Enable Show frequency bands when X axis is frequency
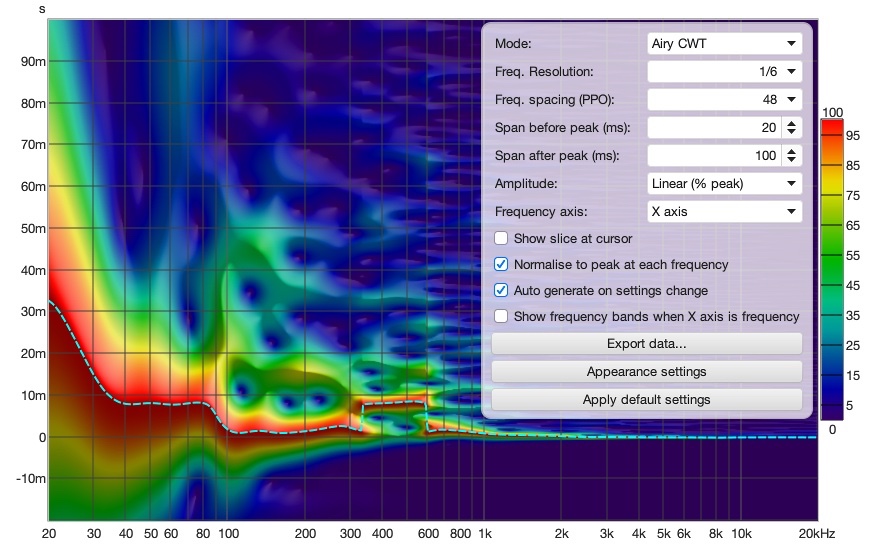 (x=501, y=316)
